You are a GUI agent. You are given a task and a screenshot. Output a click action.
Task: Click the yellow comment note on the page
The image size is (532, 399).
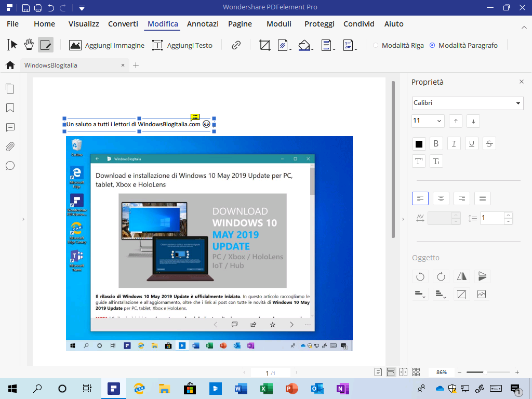195,117
